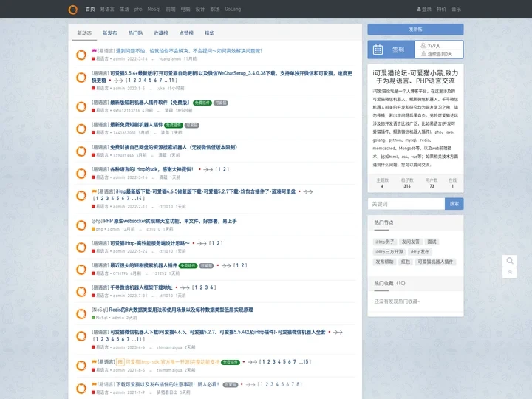Viewport: 532px width, 399px height.
Task: Switch to the 点赞榜 tab
Action: [186, 33]
